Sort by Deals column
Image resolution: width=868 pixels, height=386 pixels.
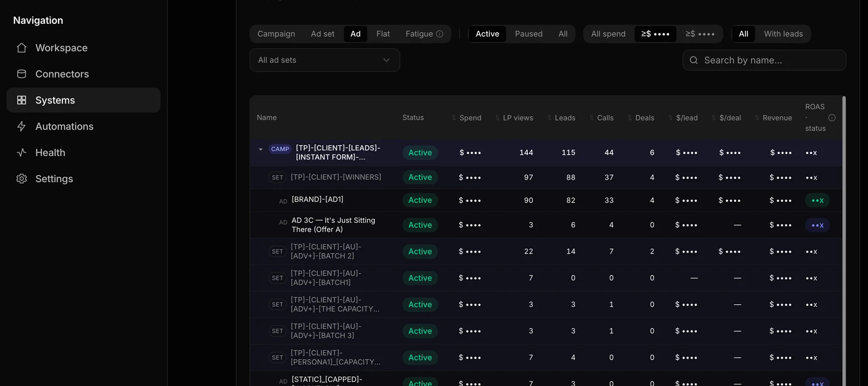coord(641,118)
